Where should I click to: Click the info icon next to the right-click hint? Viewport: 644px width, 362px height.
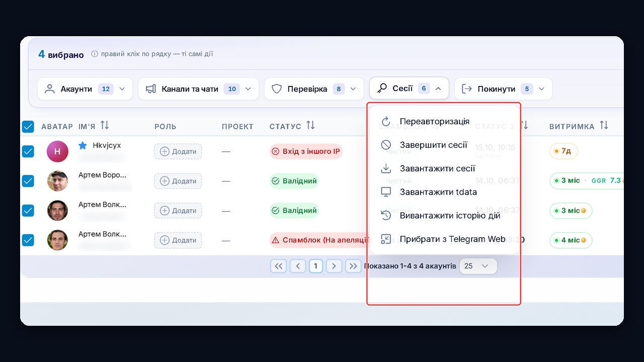pos(95,54)
